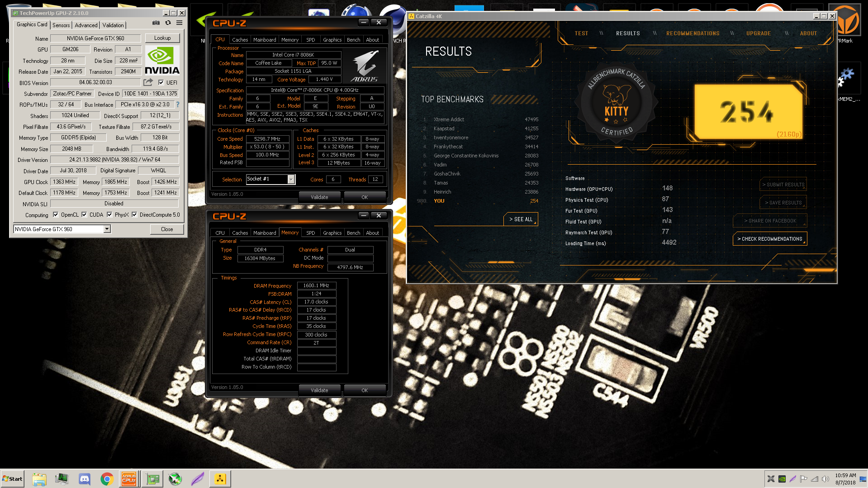Click the purple feather tray icon

tap(792, 479)
